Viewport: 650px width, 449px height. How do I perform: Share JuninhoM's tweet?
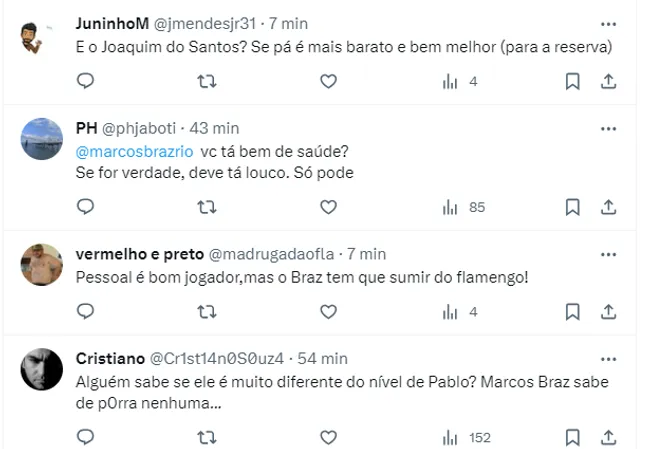[x=608, y=82]
